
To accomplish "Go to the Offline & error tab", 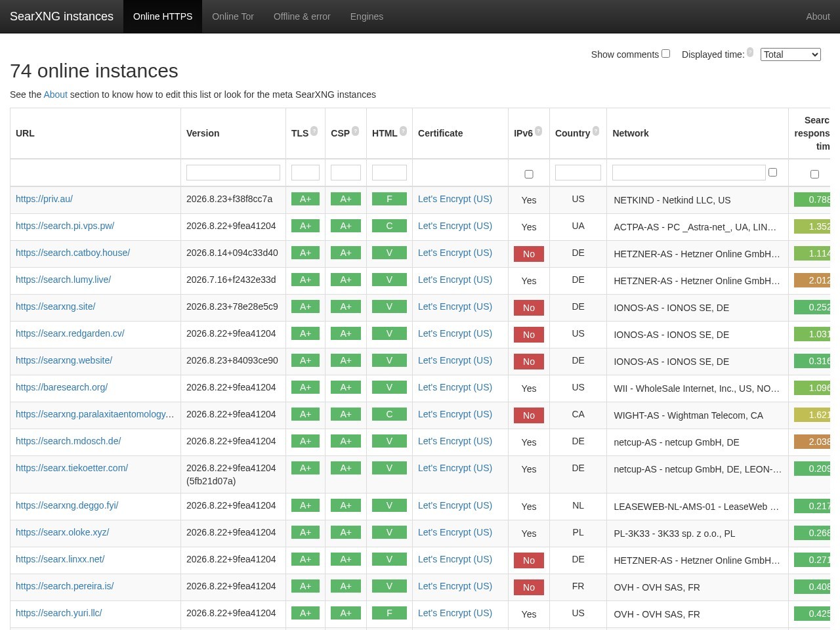I will tap(302, 16).
